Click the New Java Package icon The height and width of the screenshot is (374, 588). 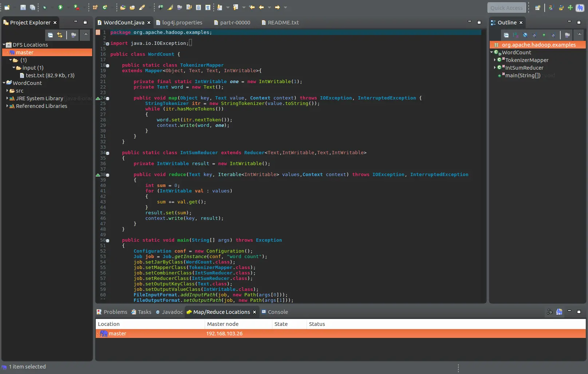[x=95, y=7]
